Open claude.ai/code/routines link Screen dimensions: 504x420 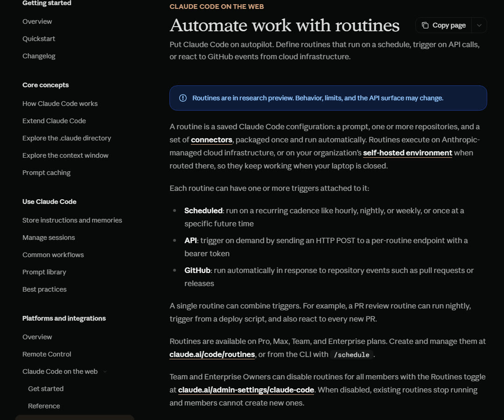pyautogui.click(x=212, y=355)
